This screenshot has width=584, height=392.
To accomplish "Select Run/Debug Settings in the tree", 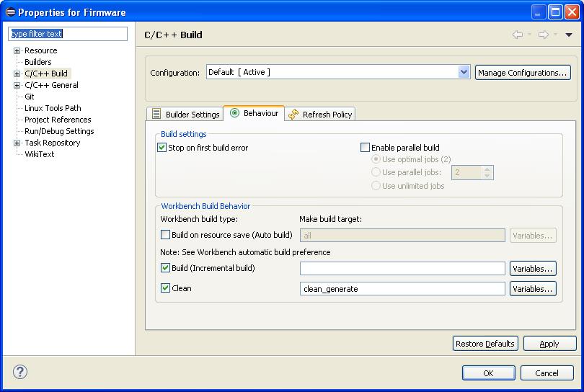I will pos(59,131).
